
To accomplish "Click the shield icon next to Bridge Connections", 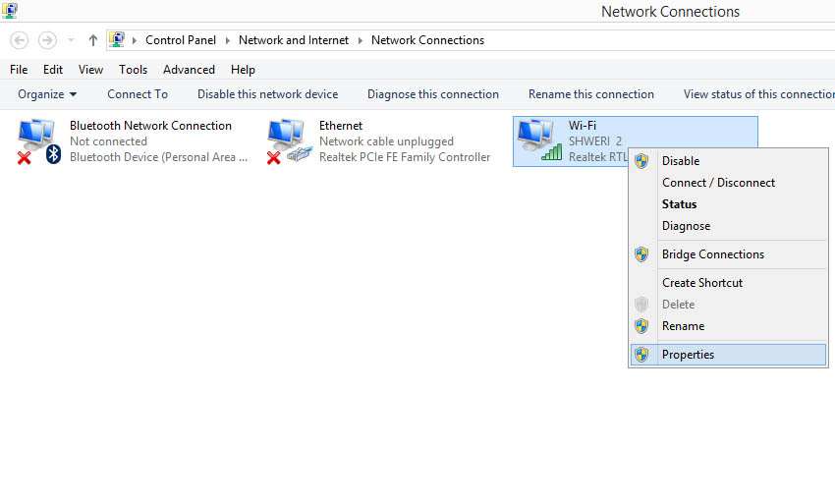I will click(641, 254).
